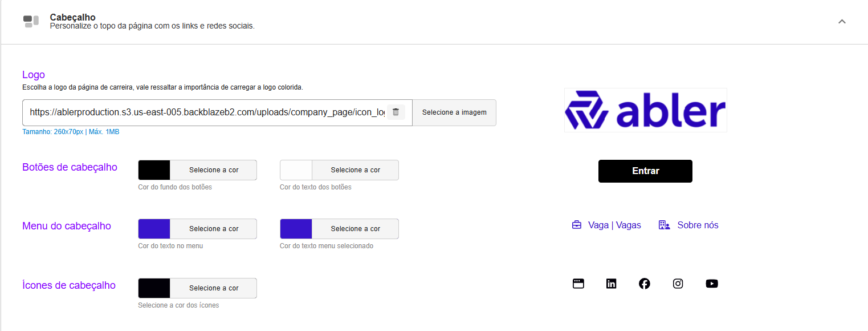868x331 pixels.
Task: Click the Botões de cabeçalho label
Action: (x=70, y=167)
